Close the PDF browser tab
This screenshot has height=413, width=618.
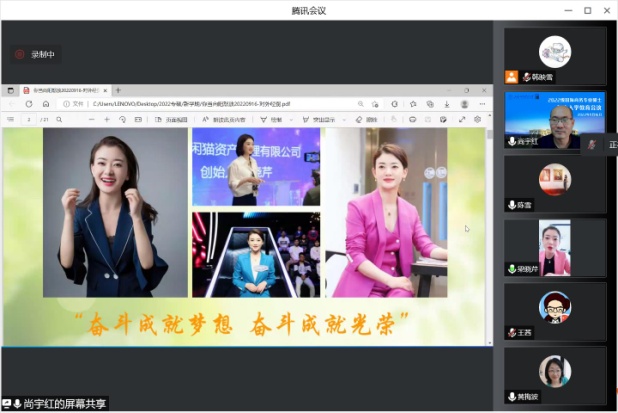(106, 90)
